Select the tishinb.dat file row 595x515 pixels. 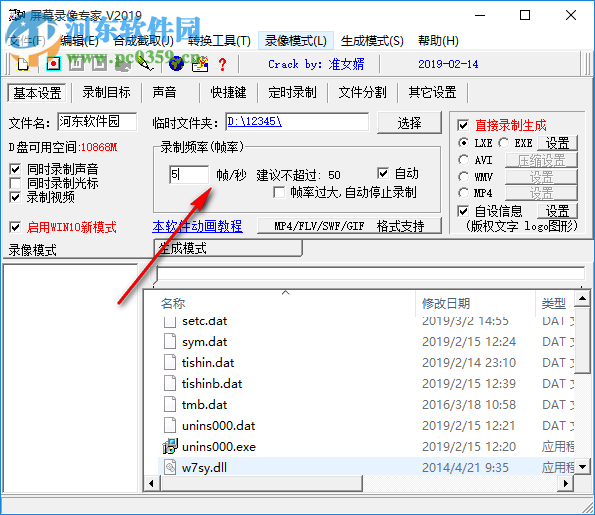pyautogui.click(x=366, y=383)
